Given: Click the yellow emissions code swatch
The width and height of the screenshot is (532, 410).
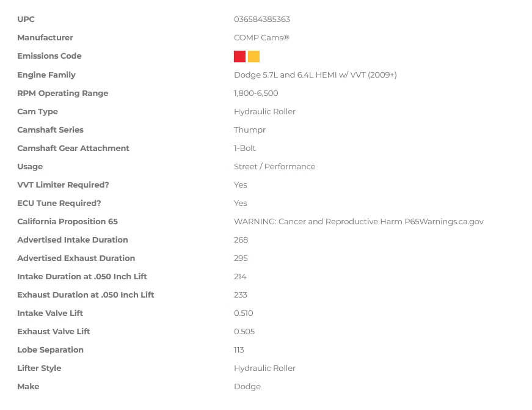Looking at the screenshot, I should 253,57.
